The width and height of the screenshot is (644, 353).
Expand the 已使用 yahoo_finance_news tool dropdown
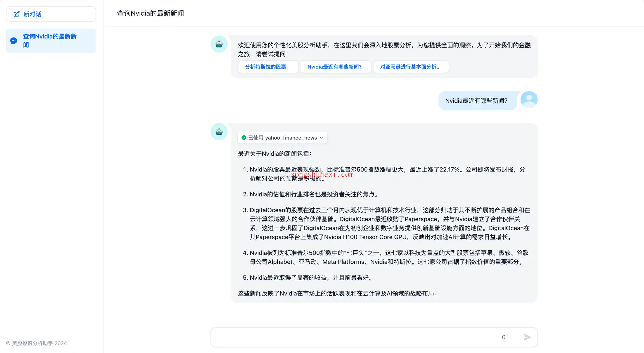[x=282, y=138]
